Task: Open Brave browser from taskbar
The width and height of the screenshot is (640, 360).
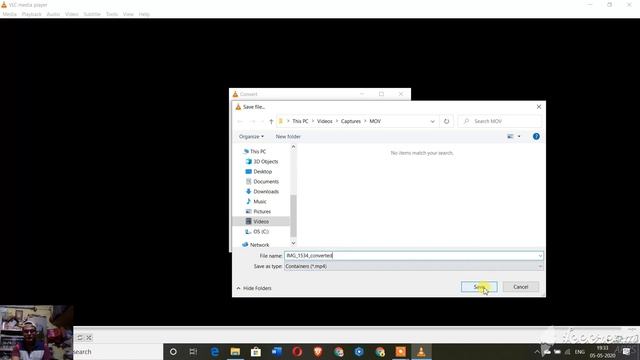Action: (x=318, y=351)
